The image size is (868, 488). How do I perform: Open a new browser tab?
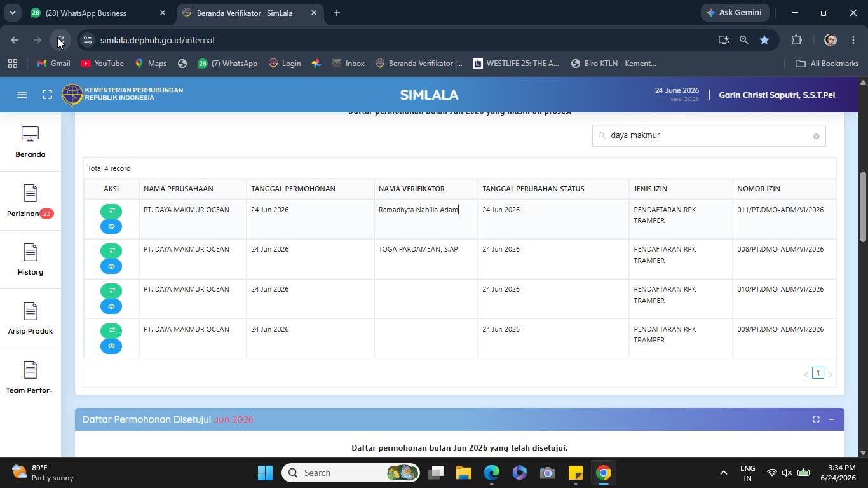click(337, 13)
